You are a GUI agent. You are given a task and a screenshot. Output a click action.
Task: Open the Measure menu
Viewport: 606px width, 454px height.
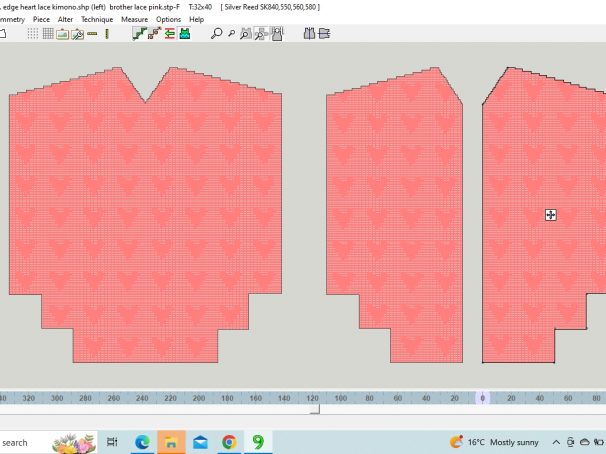click(134, 19)
